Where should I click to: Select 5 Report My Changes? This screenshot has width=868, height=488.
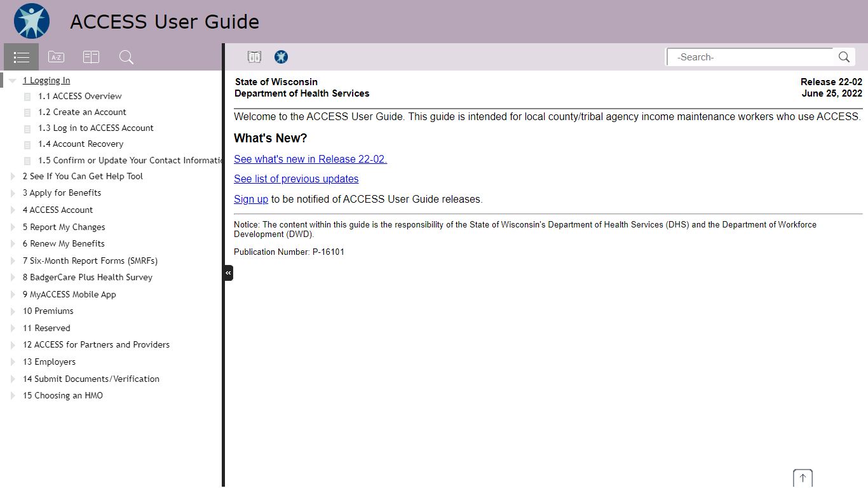coord(64,227)
